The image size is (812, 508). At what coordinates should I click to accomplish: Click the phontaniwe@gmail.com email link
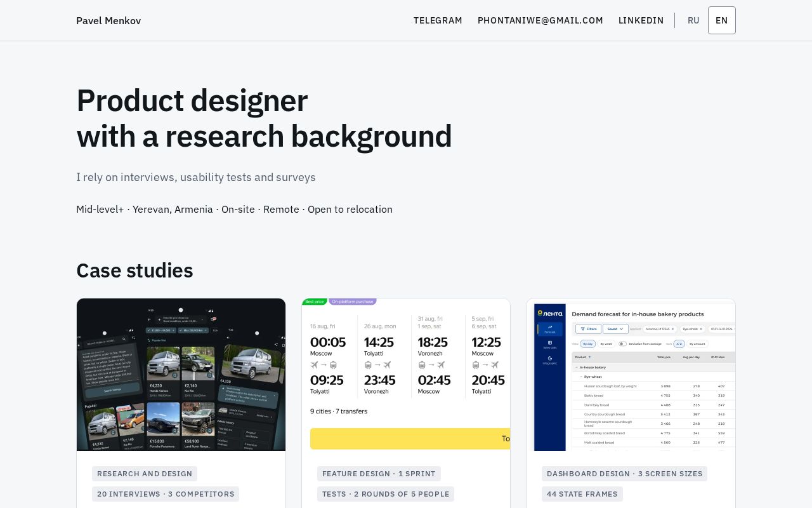540,20
